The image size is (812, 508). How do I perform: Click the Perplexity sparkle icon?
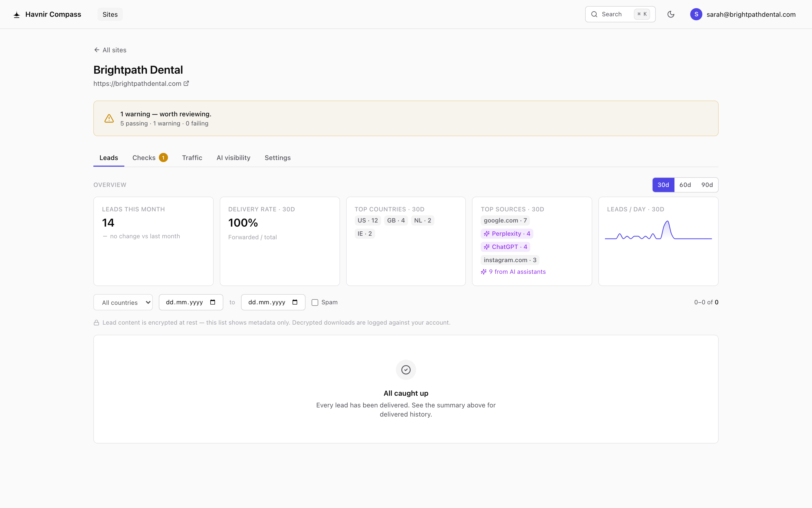coord(486,233)
